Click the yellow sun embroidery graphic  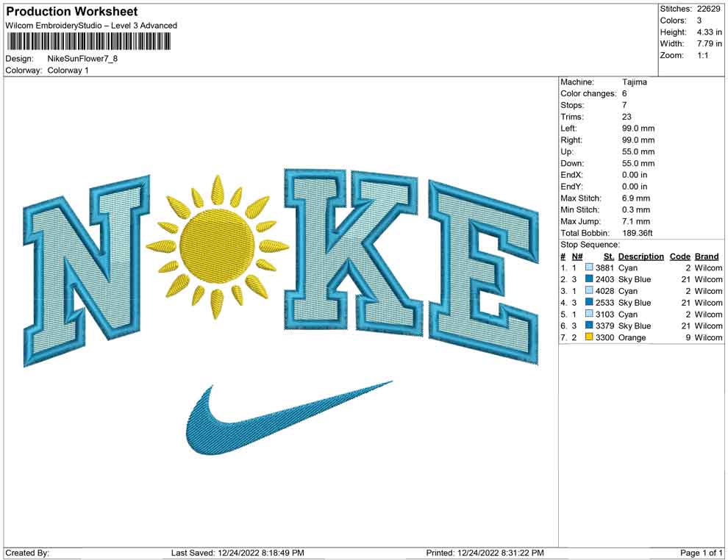tap(217, 247)
